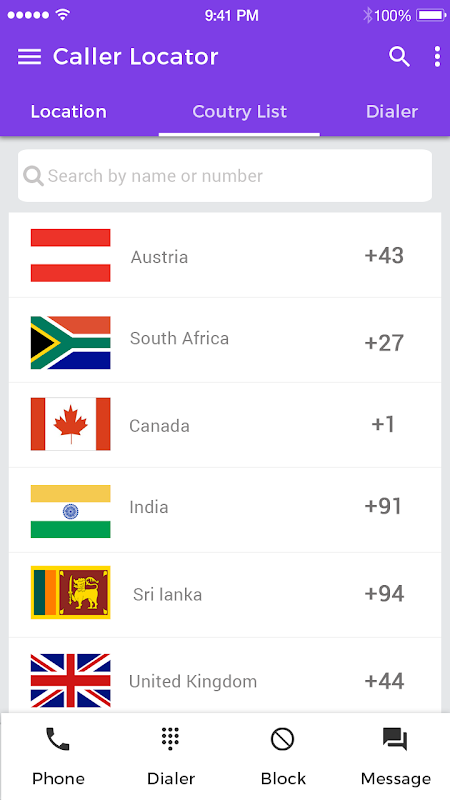Image resolution: width=450 pixels, height=800 pixels.
Task: Pick the United Kingdom row
Action: point(225,676)
